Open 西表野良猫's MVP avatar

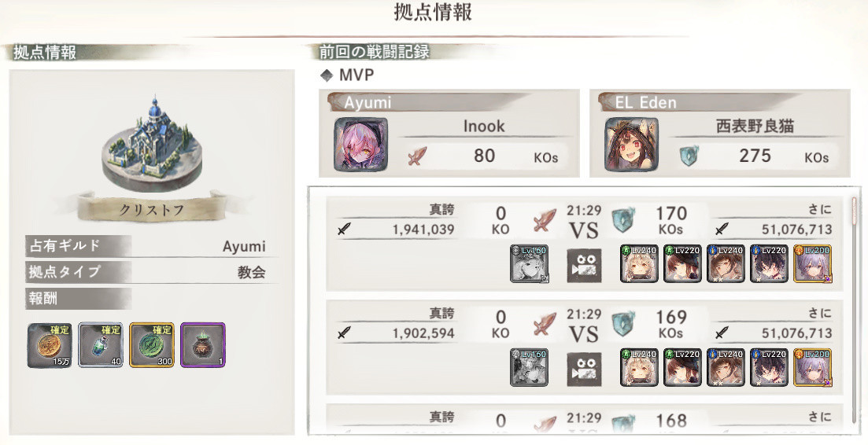[632, 145]
